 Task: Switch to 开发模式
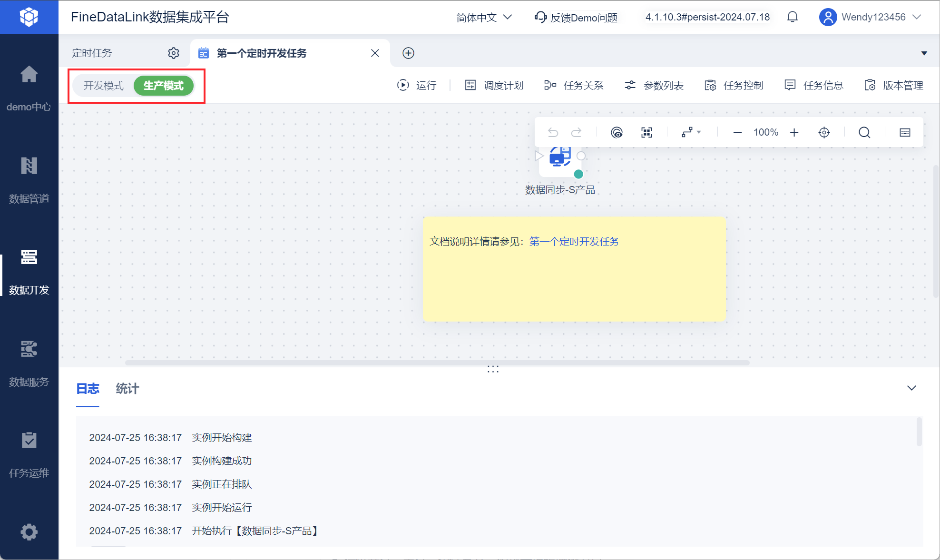tap(103, 86)
